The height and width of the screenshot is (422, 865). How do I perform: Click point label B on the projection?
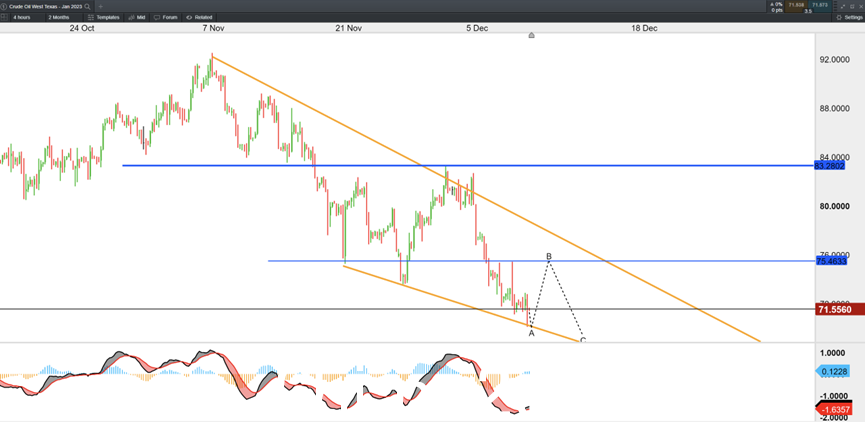[x=549, y=257]
